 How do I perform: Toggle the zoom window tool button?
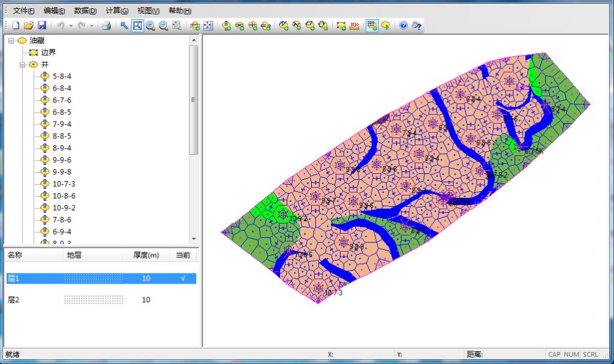point(137,25)
